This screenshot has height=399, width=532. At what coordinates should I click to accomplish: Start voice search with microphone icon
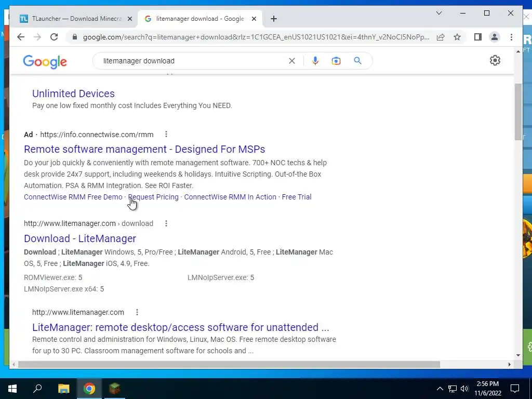[x=315, y=61]
